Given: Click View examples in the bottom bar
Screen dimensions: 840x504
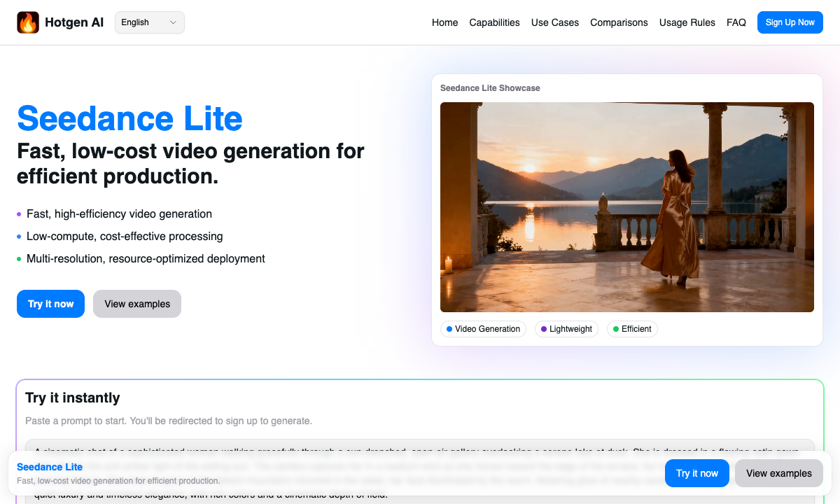Looking at the screenshot, I should tap(778, 473).
